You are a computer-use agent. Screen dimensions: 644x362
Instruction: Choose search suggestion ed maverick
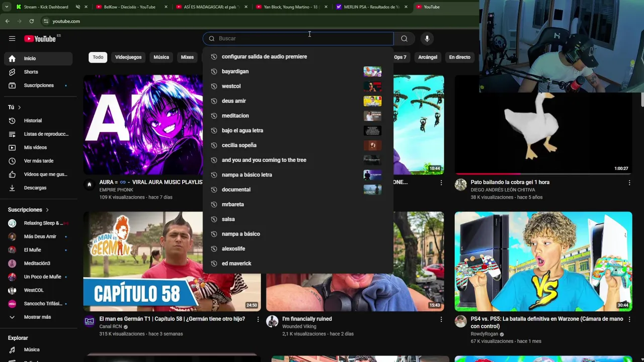(x=298, y=263)
